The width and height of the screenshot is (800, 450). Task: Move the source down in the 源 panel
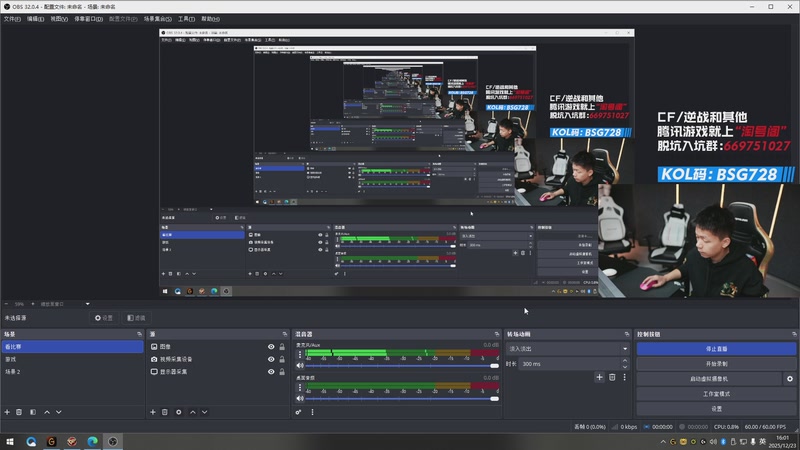tap(205, 412)
